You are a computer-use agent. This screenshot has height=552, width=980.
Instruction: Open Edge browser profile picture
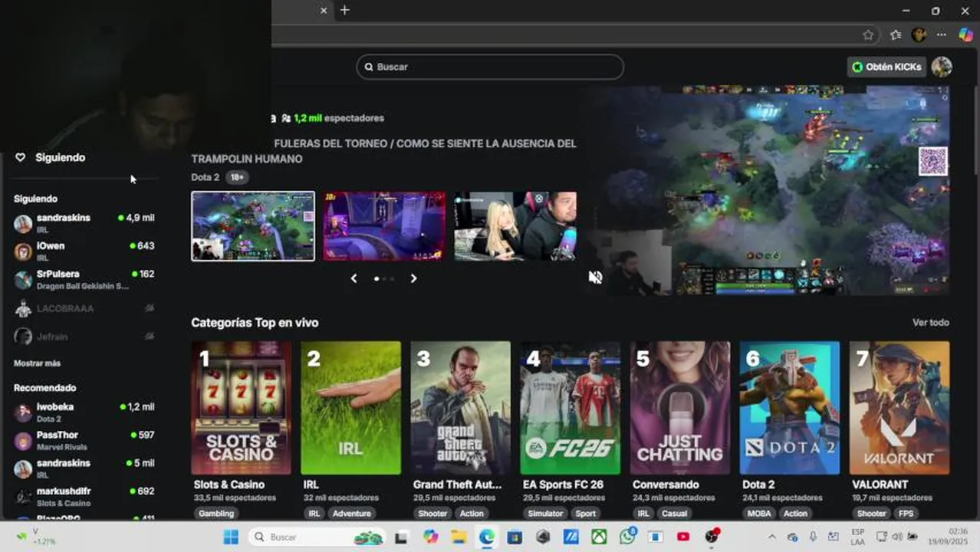tap(919, 34)
